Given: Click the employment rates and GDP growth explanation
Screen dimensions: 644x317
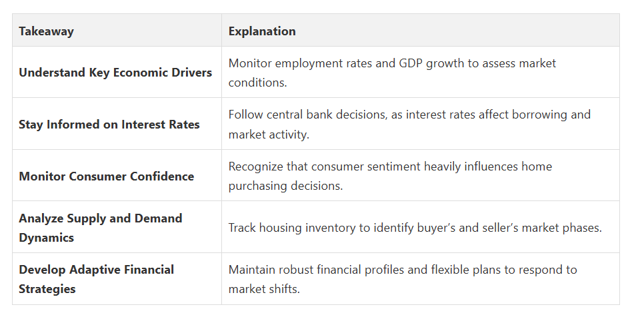Looking at the screenshot, I should pos(392,73).
